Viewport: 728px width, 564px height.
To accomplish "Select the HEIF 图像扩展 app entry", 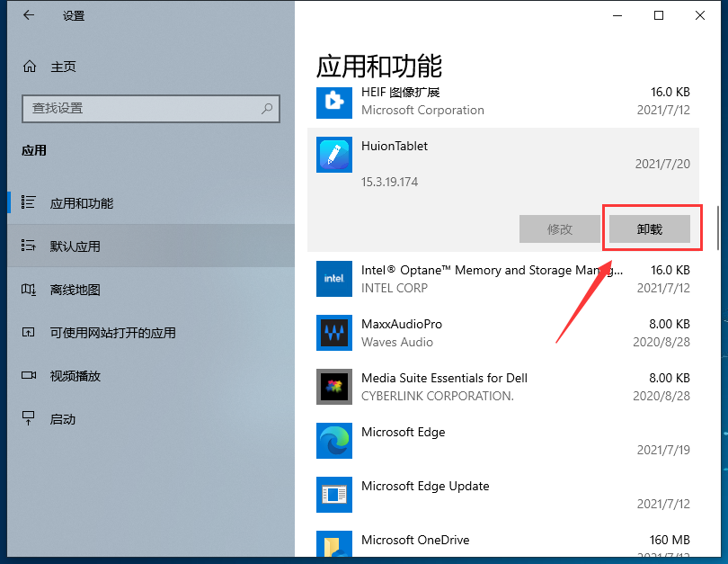I will (x=503, y=102).
